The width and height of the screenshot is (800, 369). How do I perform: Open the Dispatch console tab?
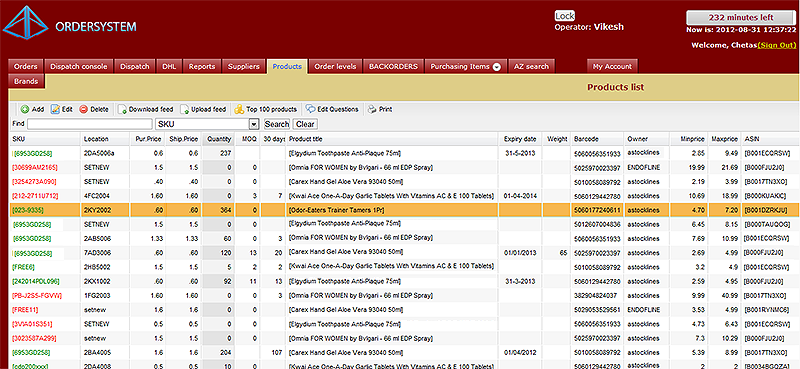[79, 66]
